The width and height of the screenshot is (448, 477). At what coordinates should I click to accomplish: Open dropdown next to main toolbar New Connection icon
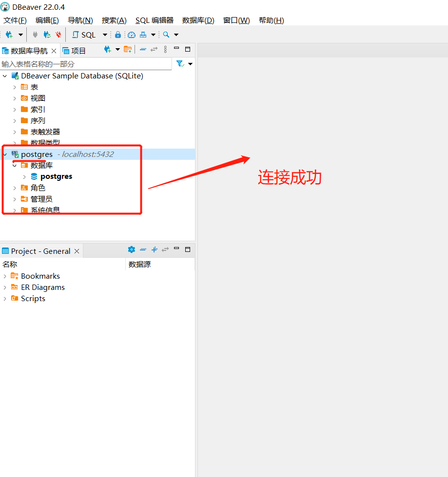point(20,35)
